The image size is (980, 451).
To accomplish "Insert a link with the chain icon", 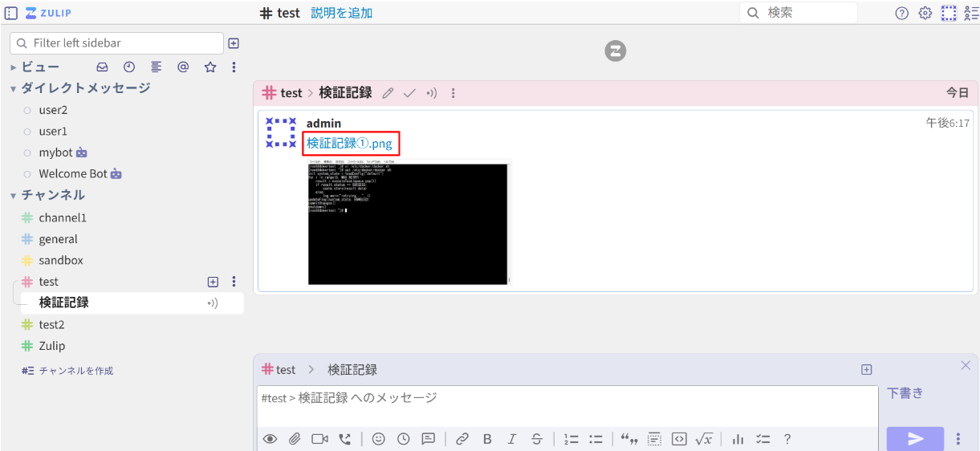I will (x=462, y=439).
